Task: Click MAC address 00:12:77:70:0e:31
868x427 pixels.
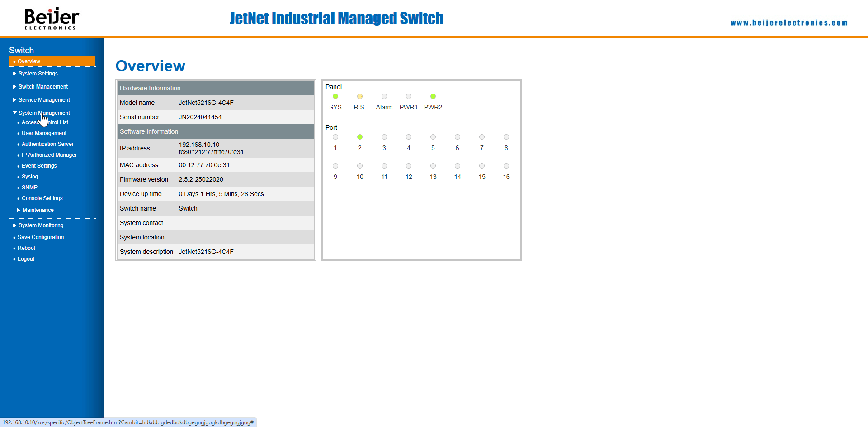Action: pyautogui.click(x=204, y=165)
